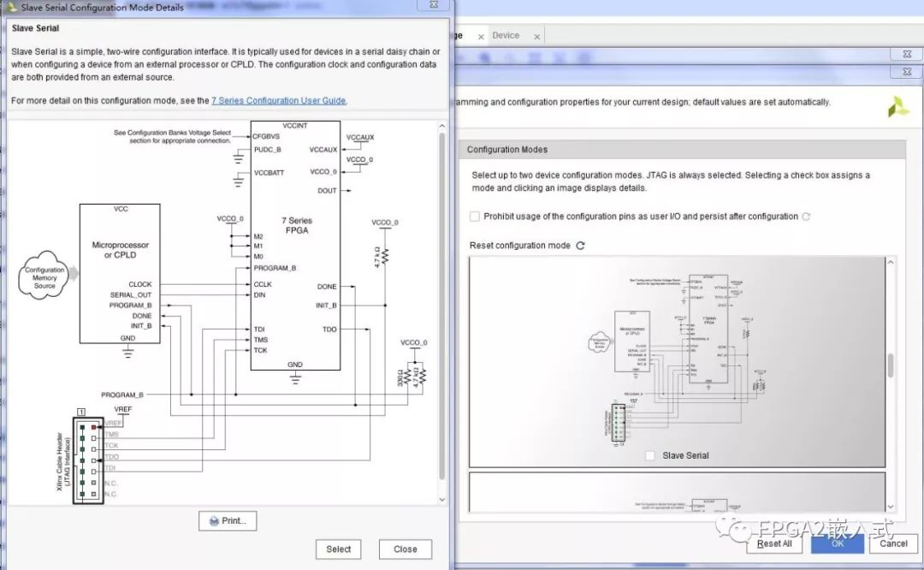Image resolution: width=924 pixels, height=570 pixels.
Task: Click the second configuration mode thumbnail below Slave Serial
Action: pos(677,492)
